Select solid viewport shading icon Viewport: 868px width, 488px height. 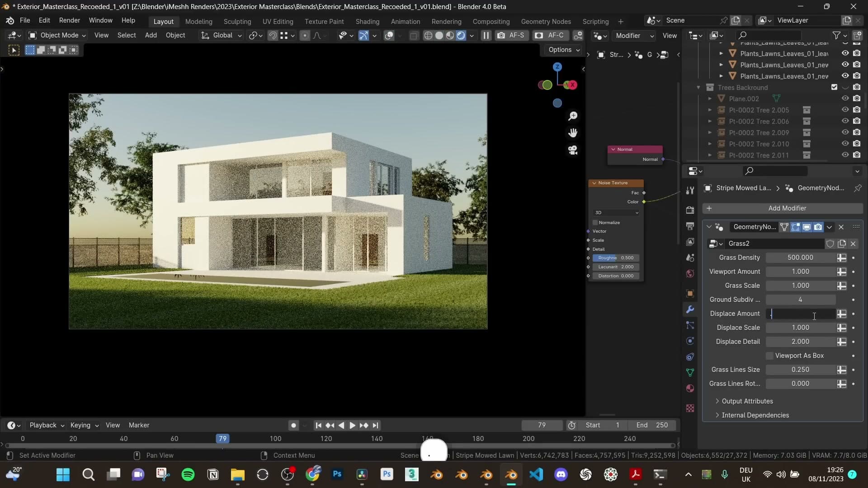(439, 36)
